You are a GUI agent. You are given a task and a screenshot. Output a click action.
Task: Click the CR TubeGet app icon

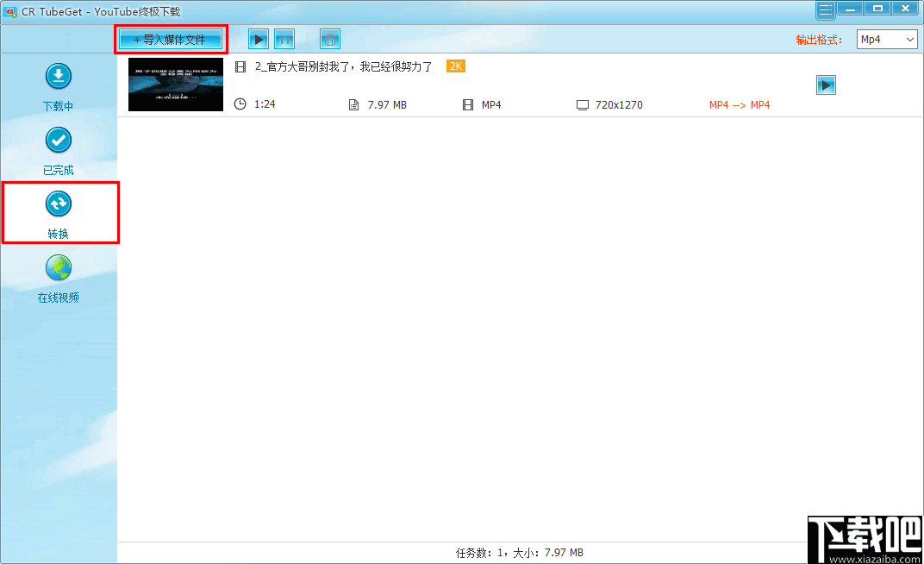(10, 11)
